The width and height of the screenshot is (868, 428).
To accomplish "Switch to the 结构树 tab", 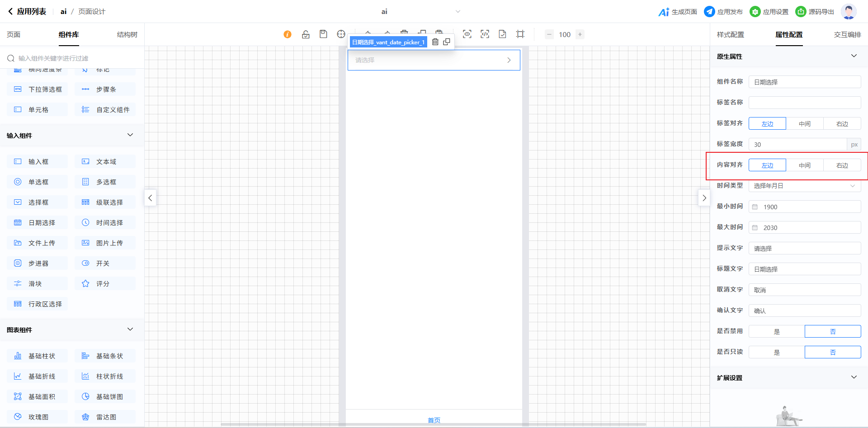I will point(127,35).
